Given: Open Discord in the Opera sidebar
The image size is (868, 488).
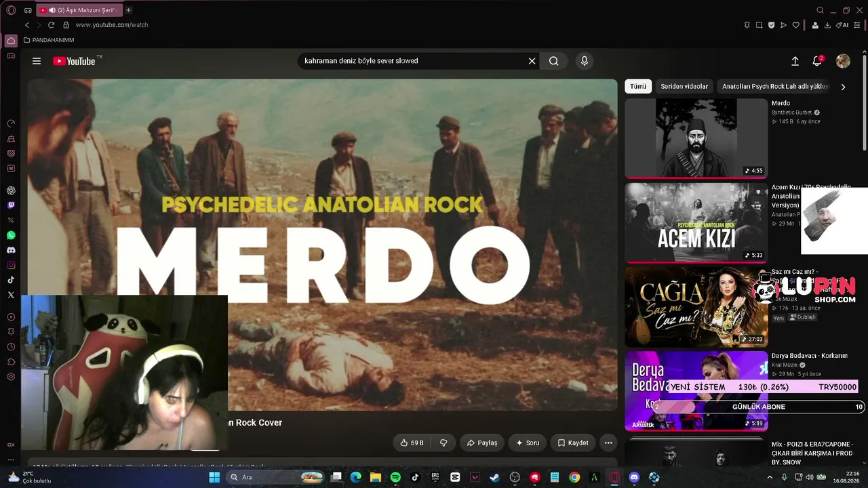Looking at the screenshot, I should (11, 250).
